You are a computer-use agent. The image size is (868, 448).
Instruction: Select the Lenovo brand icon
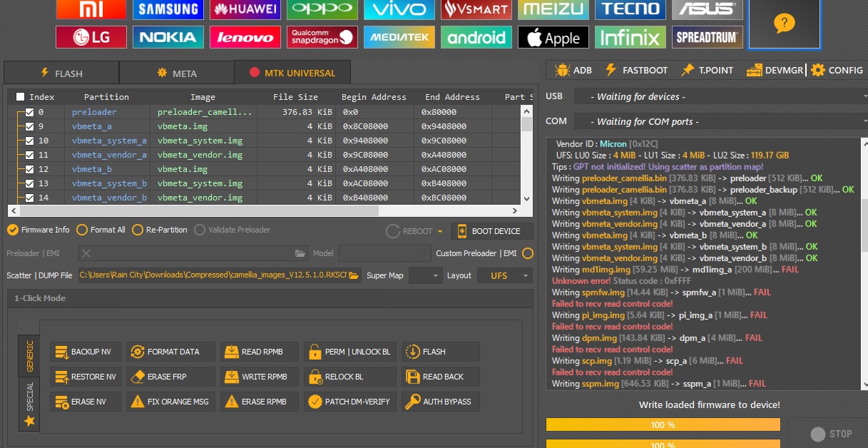[245, 37]
